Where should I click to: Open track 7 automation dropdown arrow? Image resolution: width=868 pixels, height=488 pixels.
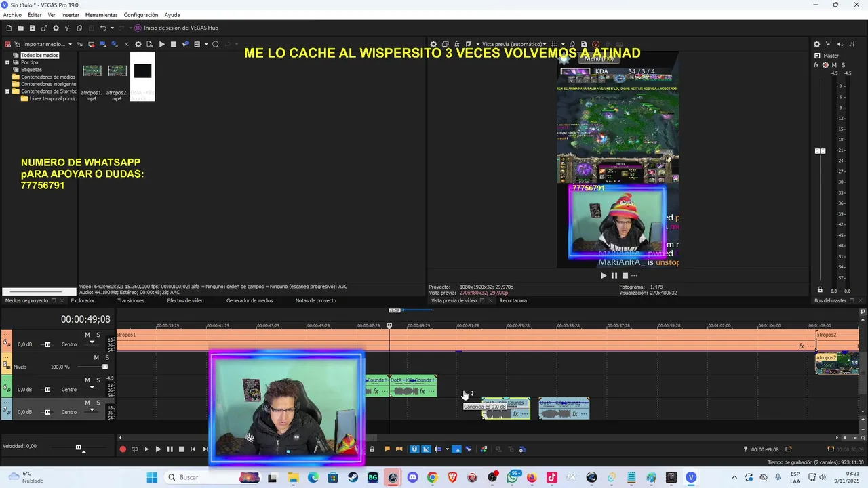click(92, 411)
